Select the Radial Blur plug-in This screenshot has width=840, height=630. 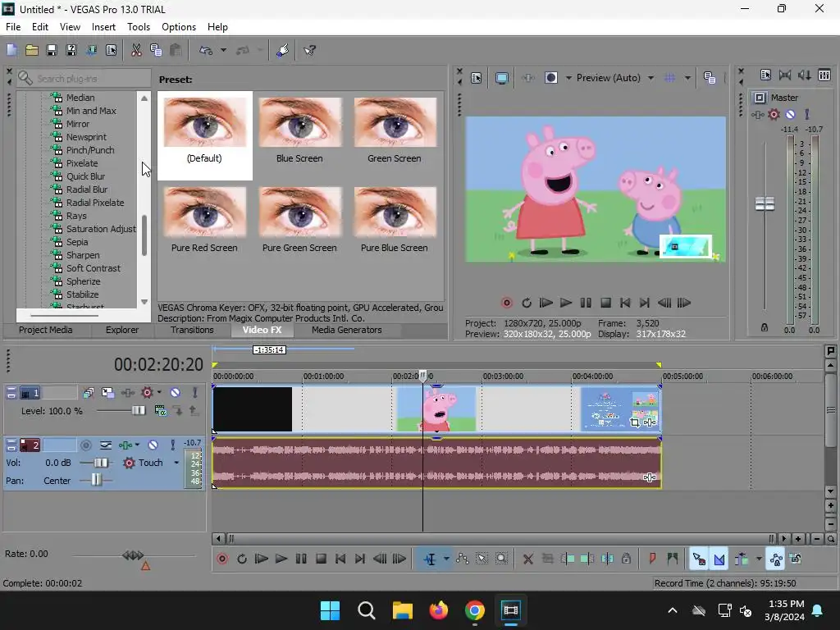pos(87,189)
